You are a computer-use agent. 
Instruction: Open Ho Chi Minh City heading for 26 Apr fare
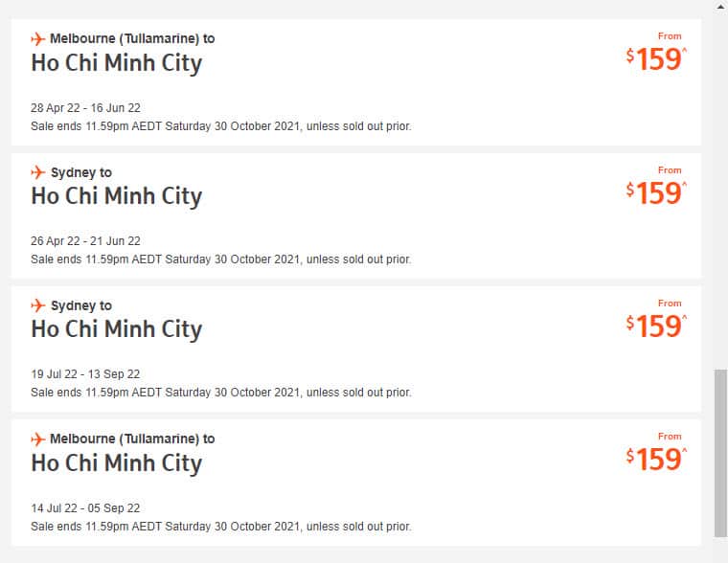point(116,196)
